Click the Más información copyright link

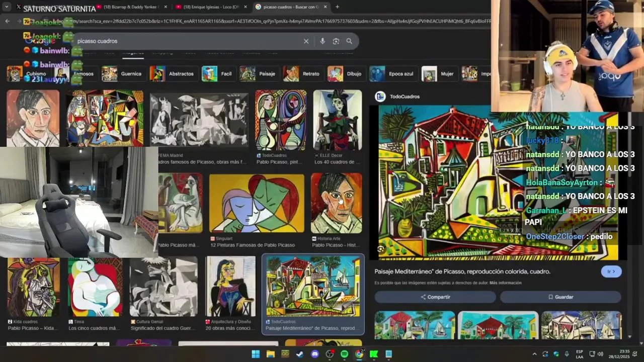tap(505, 283)
